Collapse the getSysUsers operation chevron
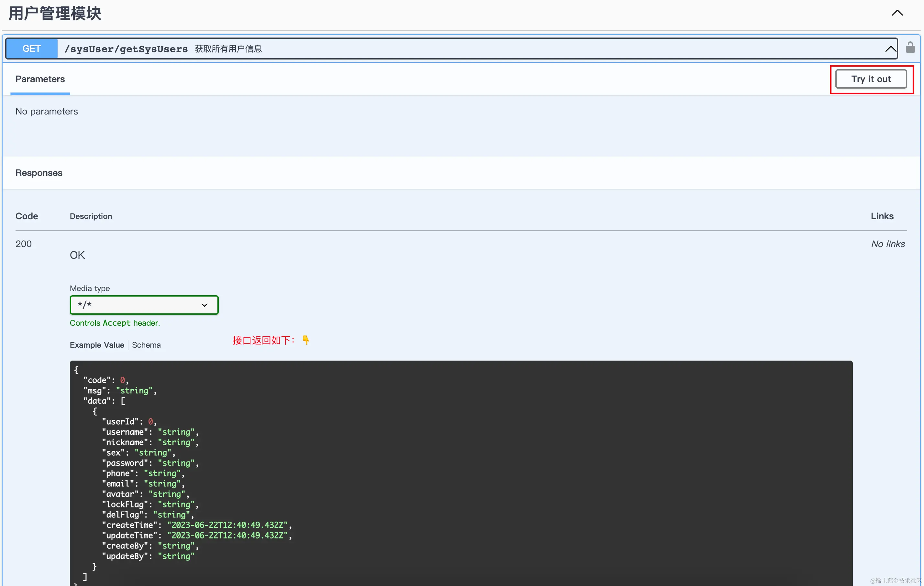 click(891, 49)
